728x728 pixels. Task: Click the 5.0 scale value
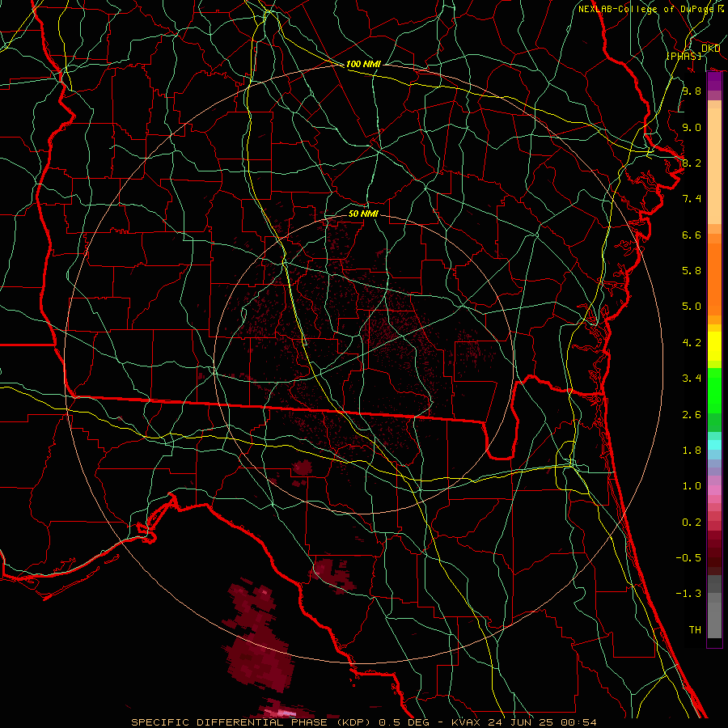coord(692,307)
